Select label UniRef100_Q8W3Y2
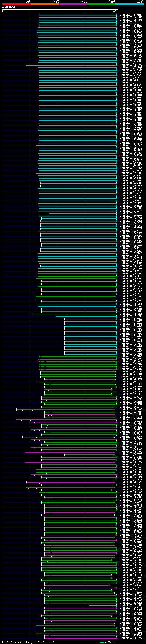Viewport: 146px width, 644px height. tap(131, 40)
